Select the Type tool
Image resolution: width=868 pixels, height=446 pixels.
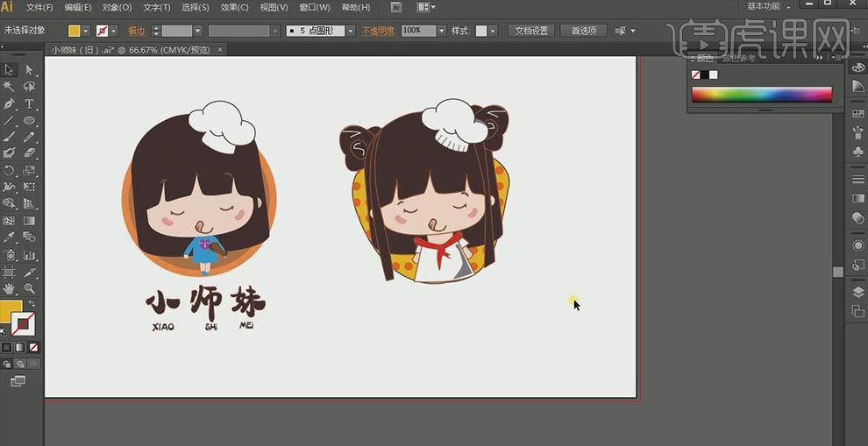pyautogui.click(x=29, y=103)
